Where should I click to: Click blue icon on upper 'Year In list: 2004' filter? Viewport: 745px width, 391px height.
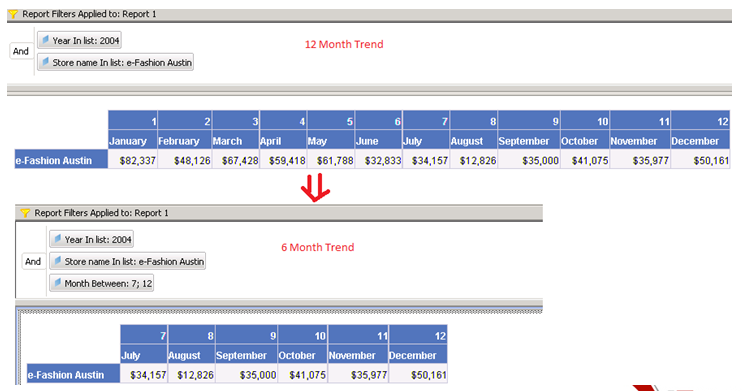(x=45, y=40)
